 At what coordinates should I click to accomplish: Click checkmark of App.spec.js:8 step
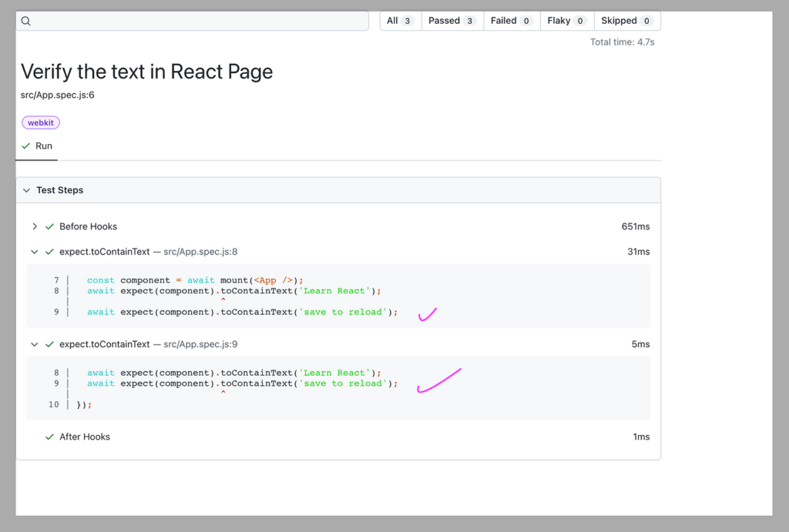(49, 252)
